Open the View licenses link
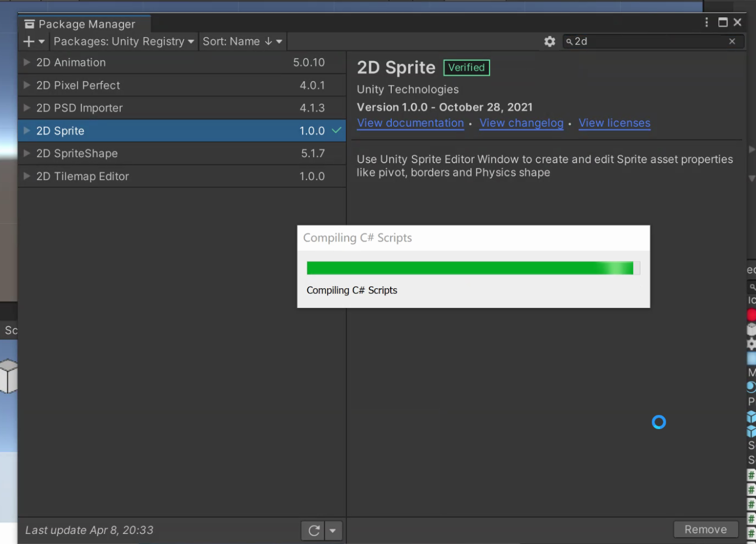756x544 pixels. click(x=615, y=123)
